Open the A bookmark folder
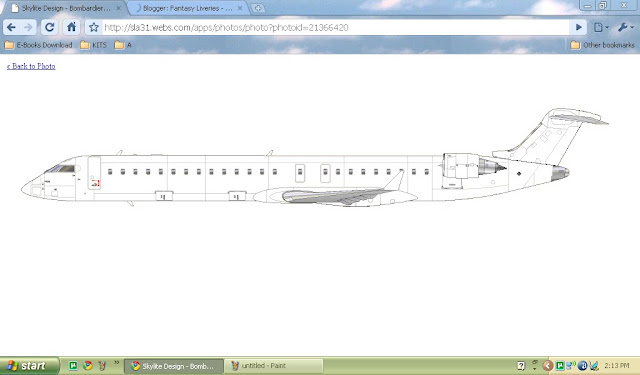This screenshot has height=375, width=640. point(123,45)
